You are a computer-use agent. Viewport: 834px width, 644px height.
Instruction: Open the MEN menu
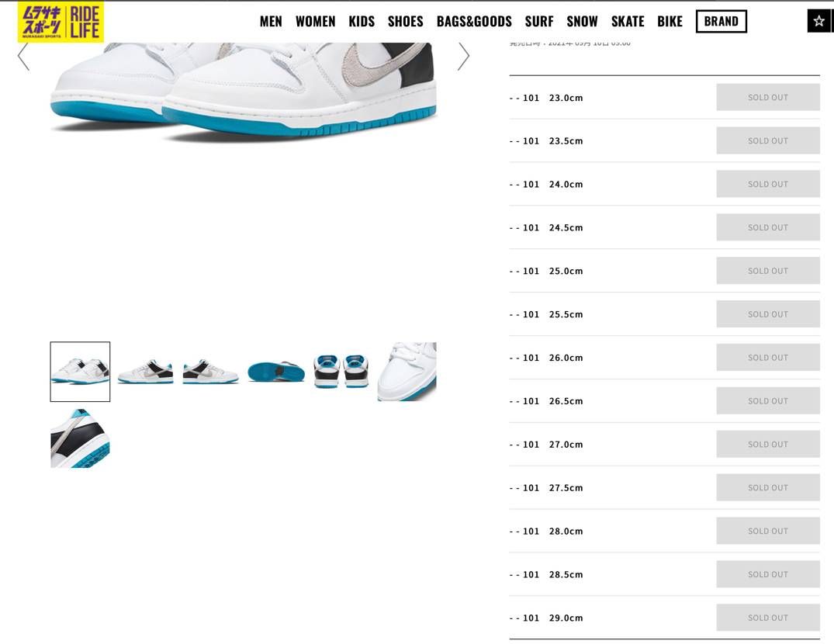[271, 21]
